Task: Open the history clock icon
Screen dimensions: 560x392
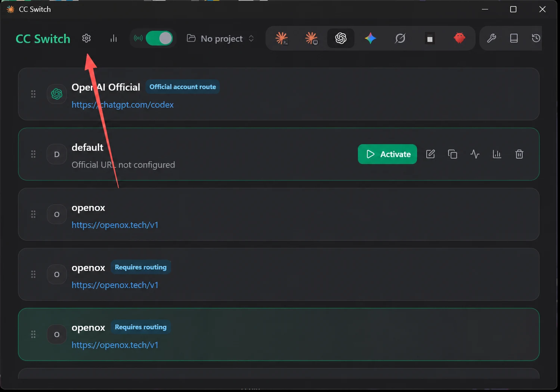Action: pos(536,38)
